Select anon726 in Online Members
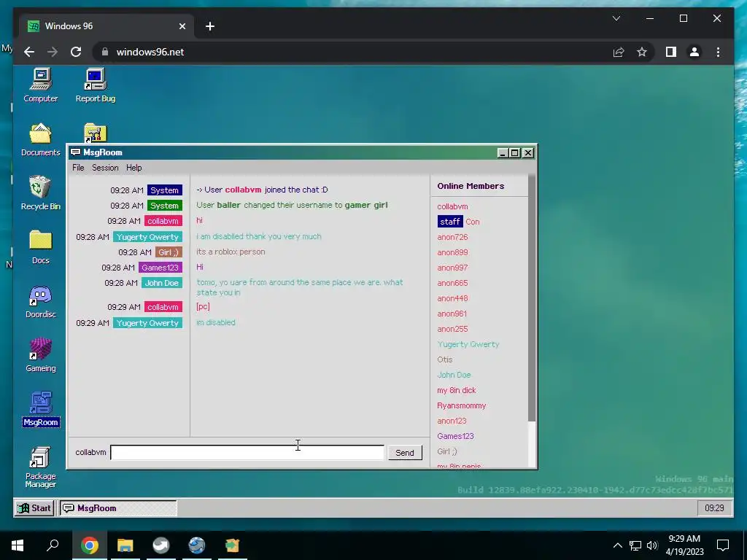 pos(452,237)
